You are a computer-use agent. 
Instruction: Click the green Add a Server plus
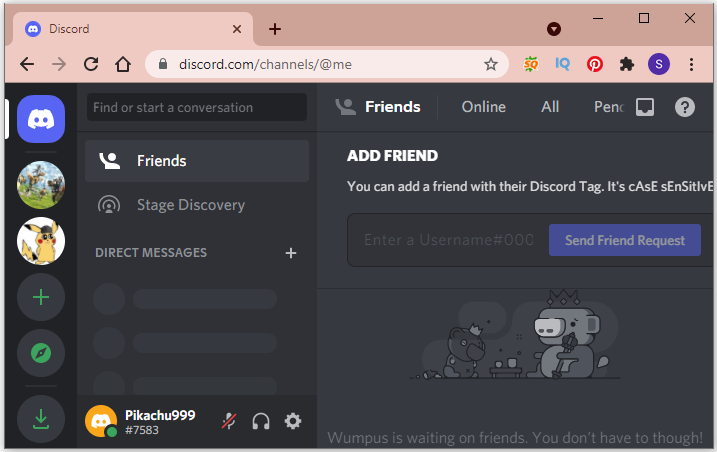(x=41, y=297)
